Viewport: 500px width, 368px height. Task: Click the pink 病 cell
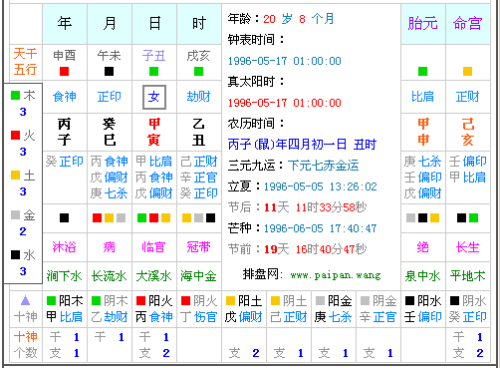(x=109, y=247)
